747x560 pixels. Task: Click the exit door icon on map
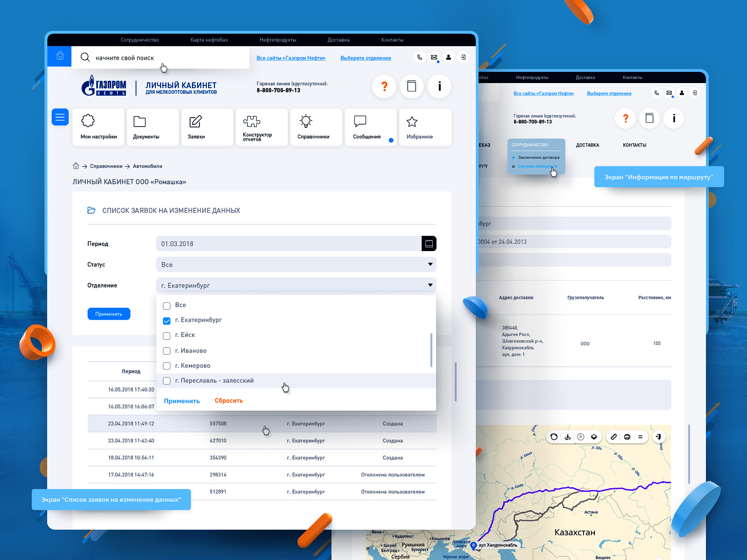tap(658, 437)
